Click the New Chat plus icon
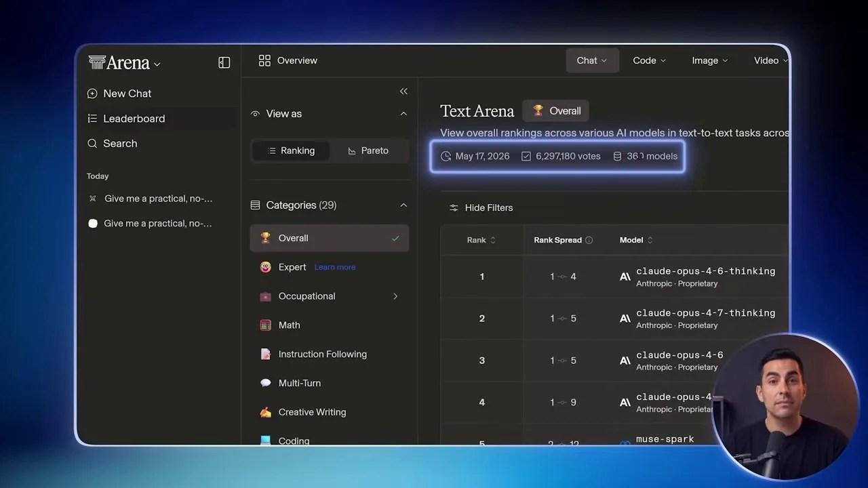This screenshot has width=868, height=488. 92,94
